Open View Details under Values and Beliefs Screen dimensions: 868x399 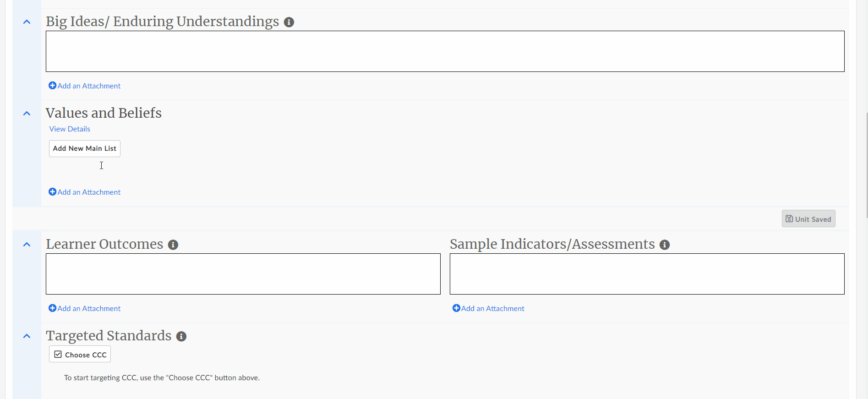click(69, 129)
